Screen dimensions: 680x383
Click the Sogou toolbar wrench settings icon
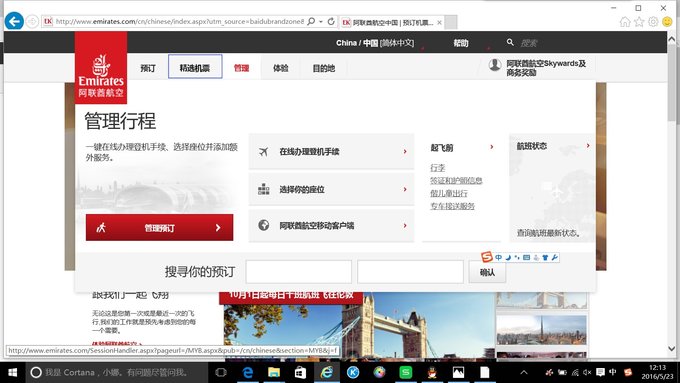[x=555, y=258]
